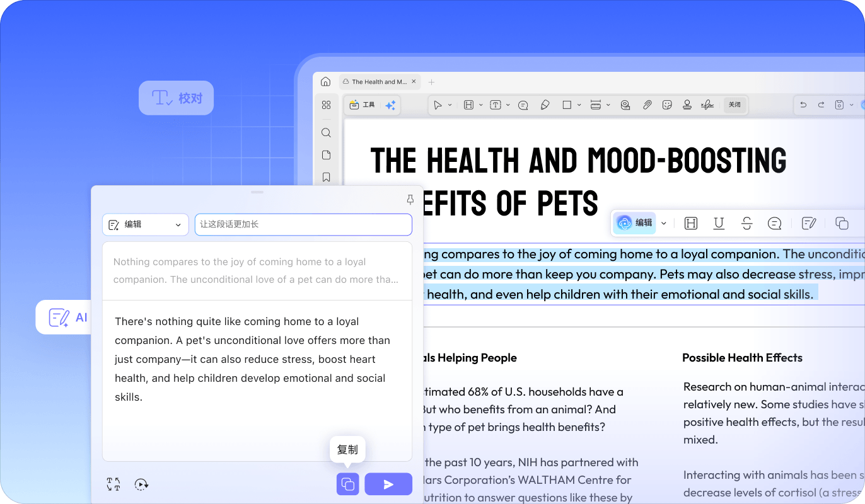The height and width of the screenshot is (504, 865).
Task: Open the page panel icon in the sidebar
Action: click(326, 155)
